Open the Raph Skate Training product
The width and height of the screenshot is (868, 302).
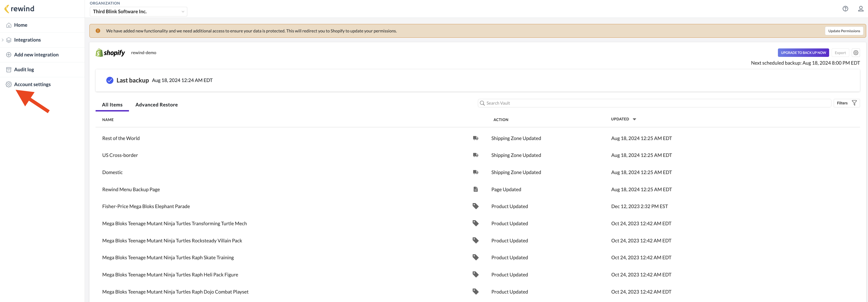pyautogui.click(x=168, y=257)
